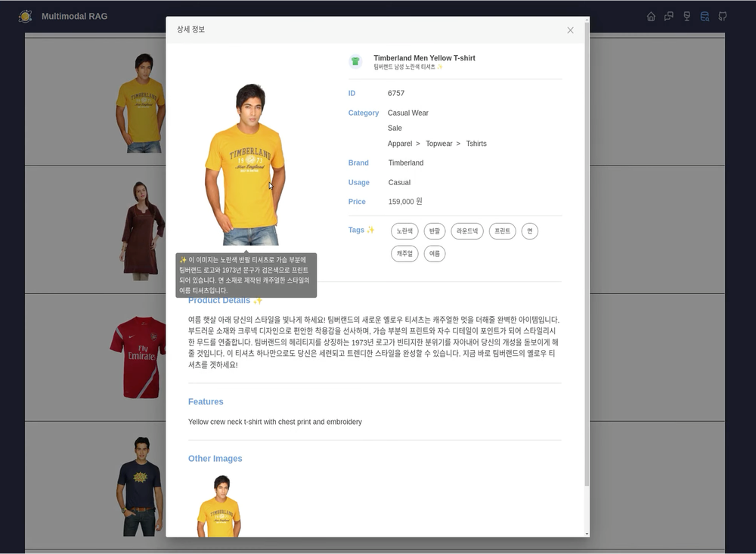756x554 pixels.
Task: Select the 면 tag
Action: coord(530,231)
